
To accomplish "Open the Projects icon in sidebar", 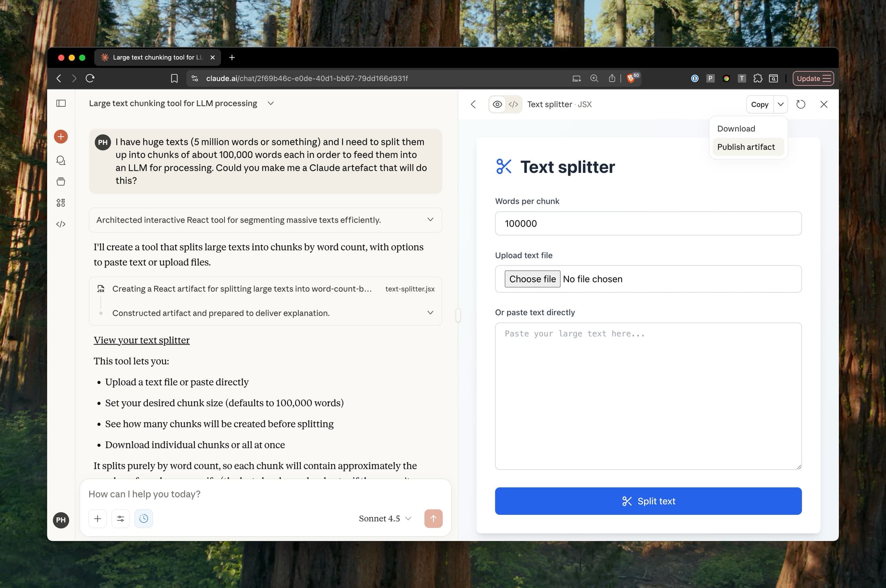I will [x=61, y=182].
